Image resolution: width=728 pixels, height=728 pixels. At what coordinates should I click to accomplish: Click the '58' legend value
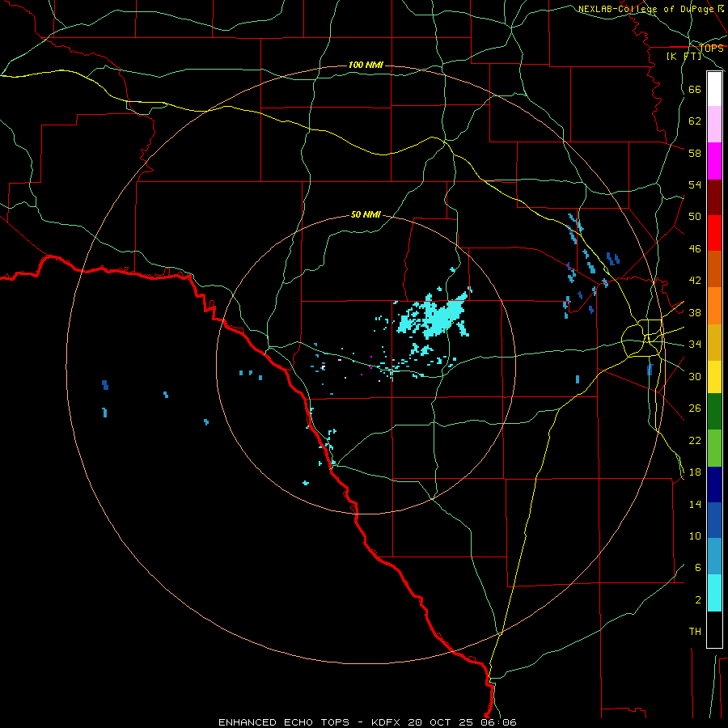(x=695, y=153)
